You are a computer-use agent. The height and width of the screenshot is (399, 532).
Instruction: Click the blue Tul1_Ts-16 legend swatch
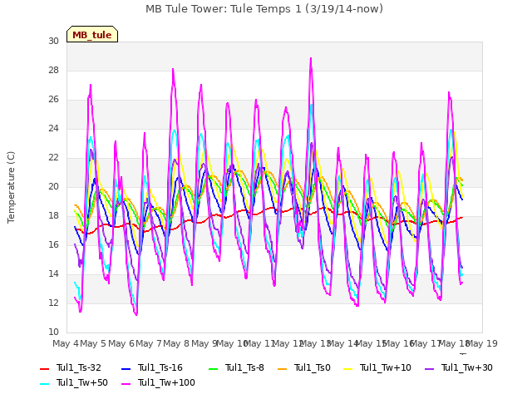pyautogui.click(x=126, y=369)
